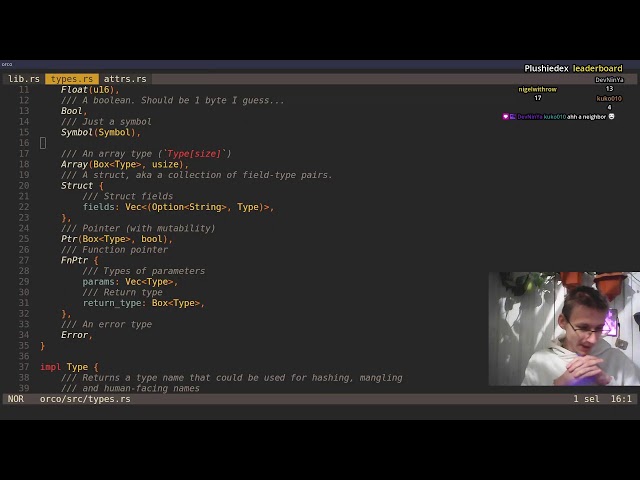Click the webcam overlay video
The image size is (640, 480).
564,329
